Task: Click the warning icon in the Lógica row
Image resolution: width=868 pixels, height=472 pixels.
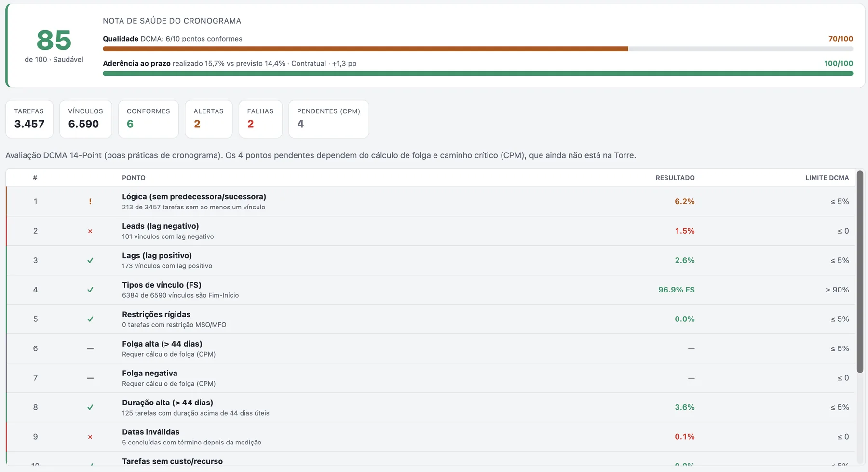Action: 90,202
